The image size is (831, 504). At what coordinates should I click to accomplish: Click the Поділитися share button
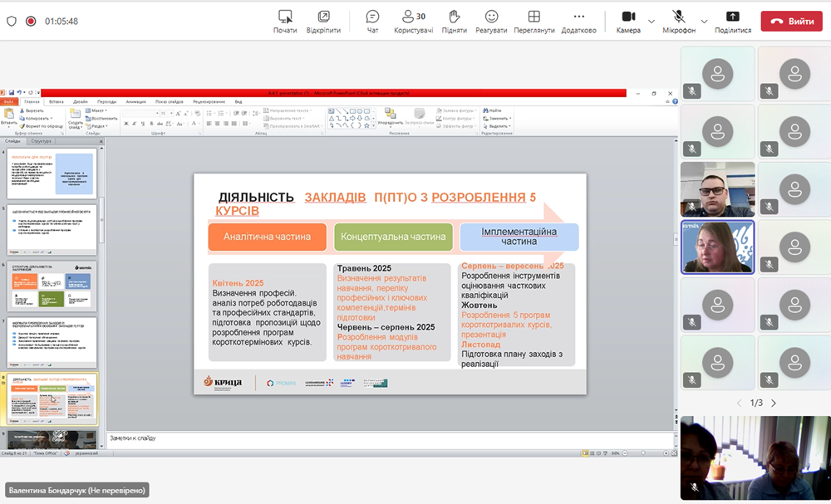point(731,17)
